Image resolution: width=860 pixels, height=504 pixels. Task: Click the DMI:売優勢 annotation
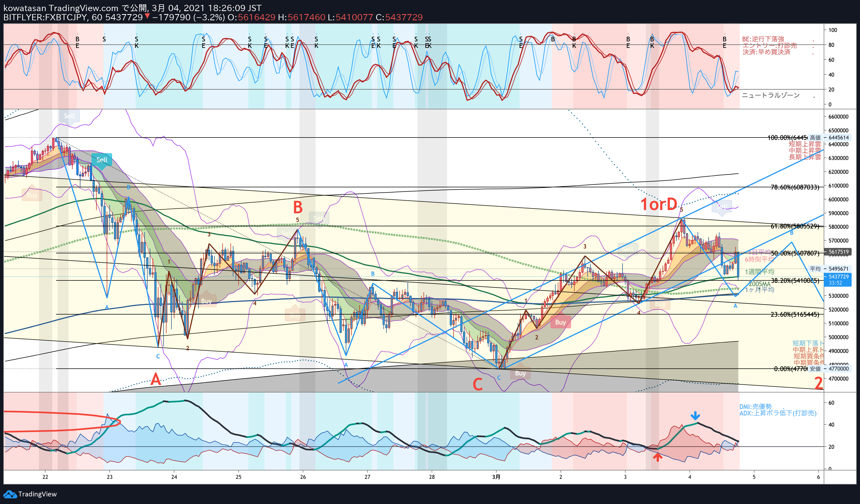click(755, 406)
